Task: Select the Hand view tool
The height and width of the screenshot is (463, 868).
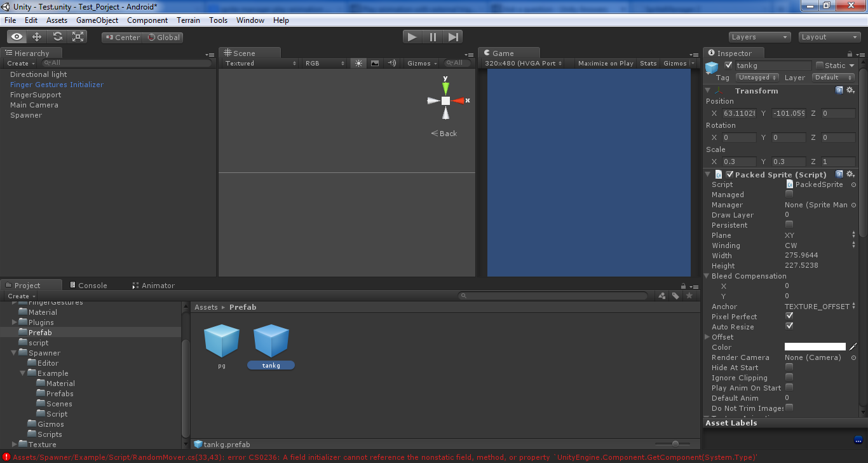Action: pos(17,37)
